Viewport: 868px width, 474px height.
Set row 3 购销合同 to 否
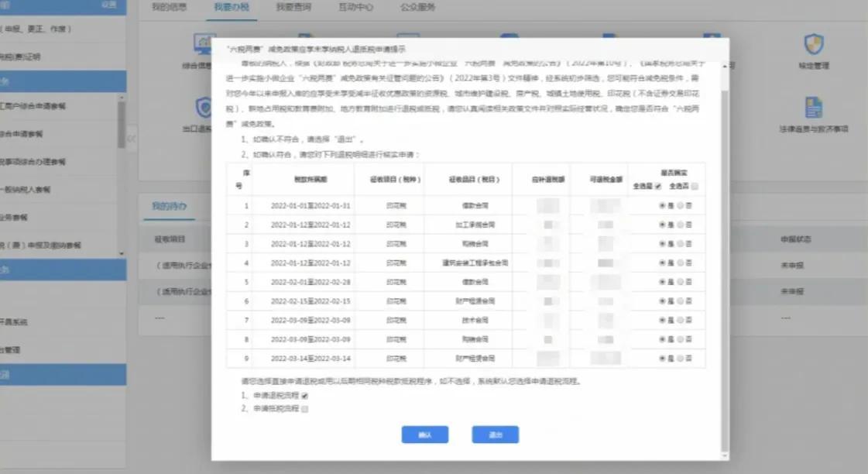pyautogui.click(x=681, y=244)
